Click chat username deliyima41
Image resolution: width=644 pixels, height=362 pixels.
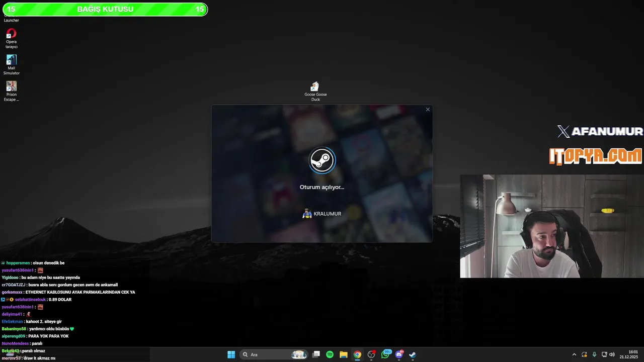click(x=12, y=314)
